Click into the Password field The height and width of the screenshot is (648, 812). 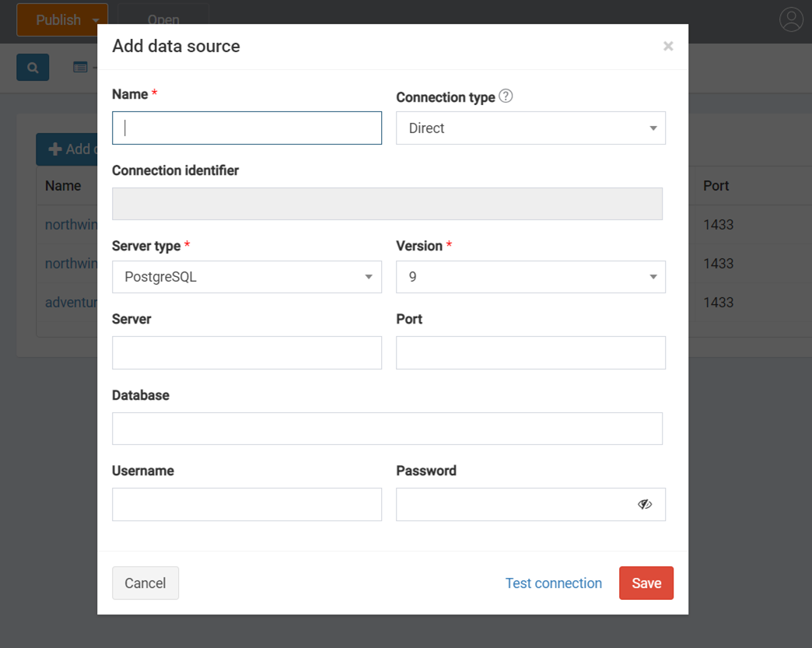515,504
